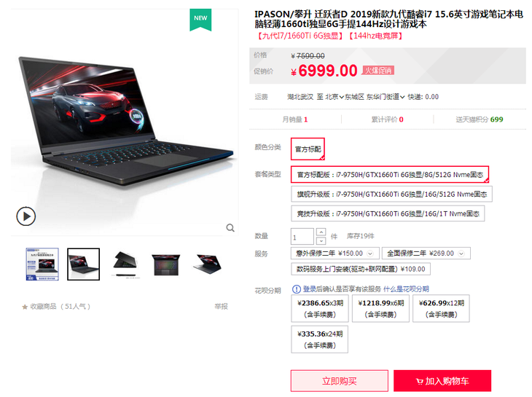Select the open-keyboard top view thumbnail
Screen dimensions: 532x397
[x=166, y=264]
